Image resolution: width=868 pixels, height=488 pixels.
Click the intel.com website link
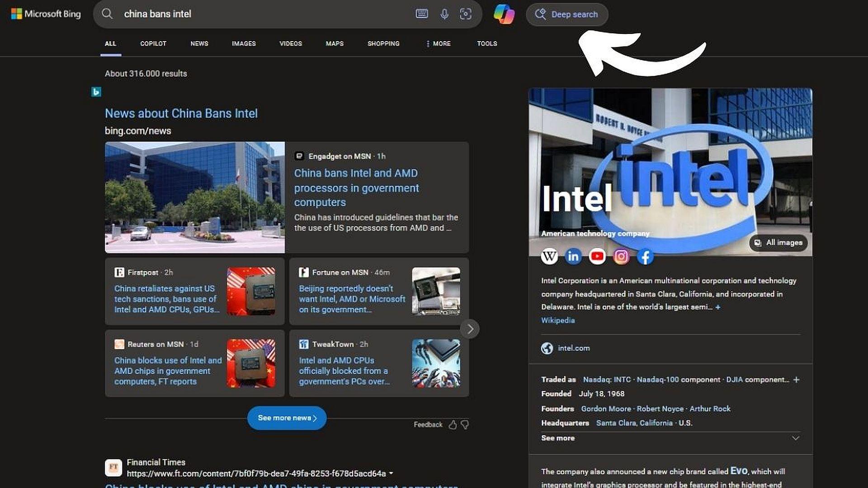point(574,348)
